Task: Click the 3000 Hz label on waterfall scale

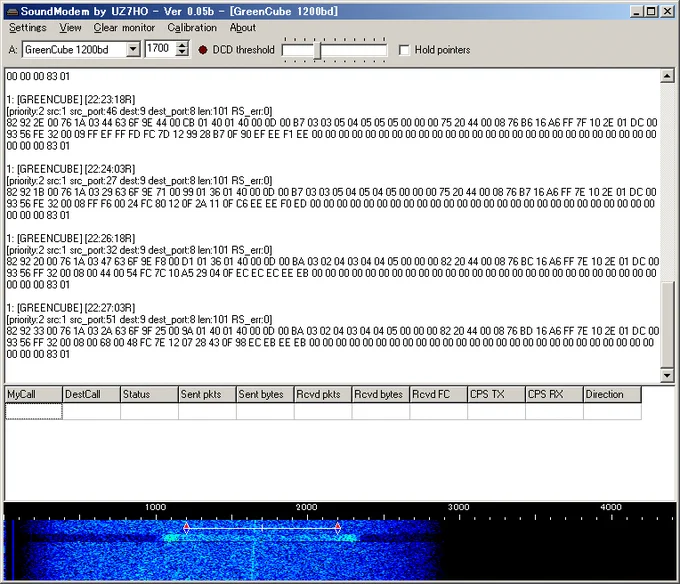Action: point(458,507)
